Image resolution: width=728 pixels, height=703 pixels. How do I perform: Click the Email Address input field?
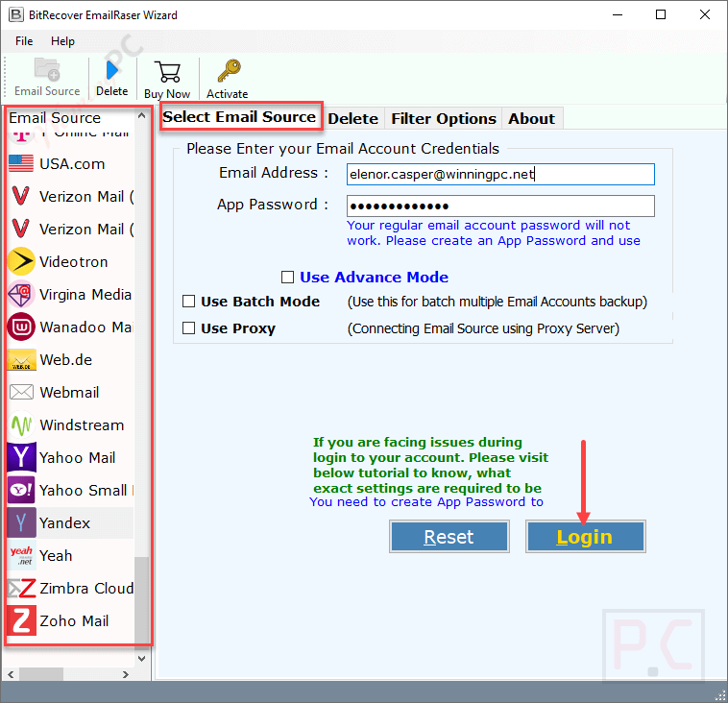click(500, 174)
